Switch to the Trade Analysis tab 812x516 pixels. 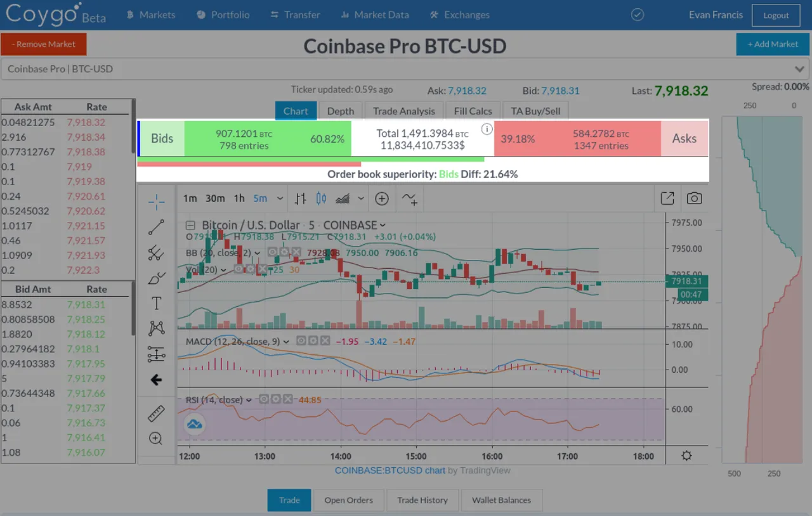click(404, 111)
